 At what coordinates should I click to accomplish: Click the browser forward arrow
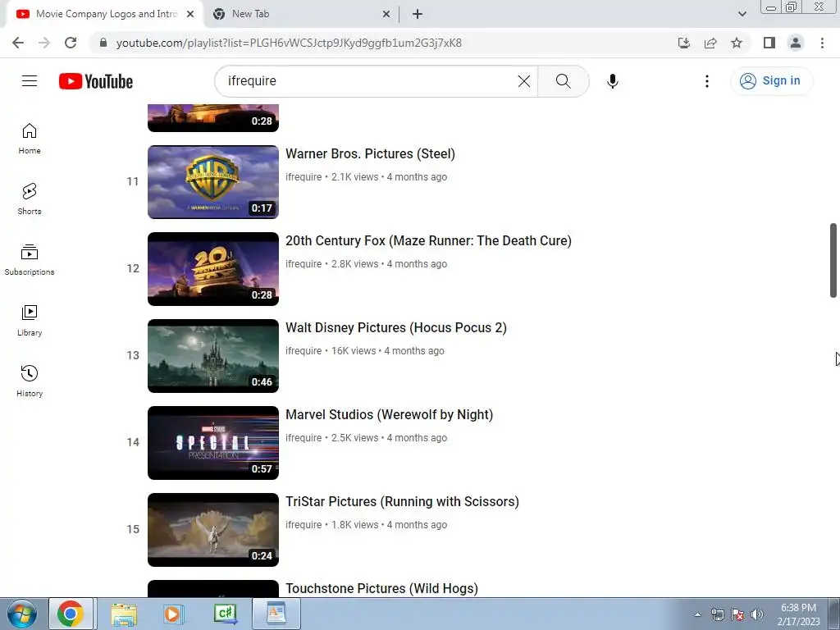click(x=44, y=43)
